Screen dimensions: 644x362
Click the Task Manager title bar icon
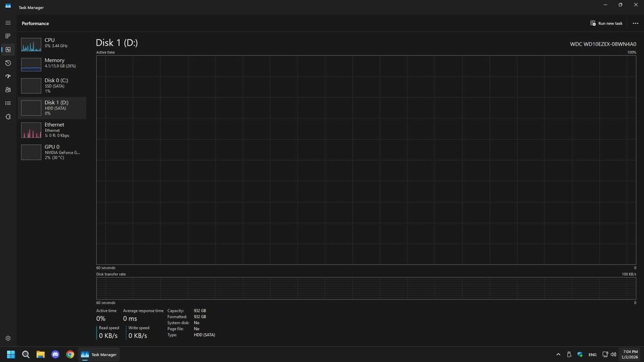pos(8,5)
